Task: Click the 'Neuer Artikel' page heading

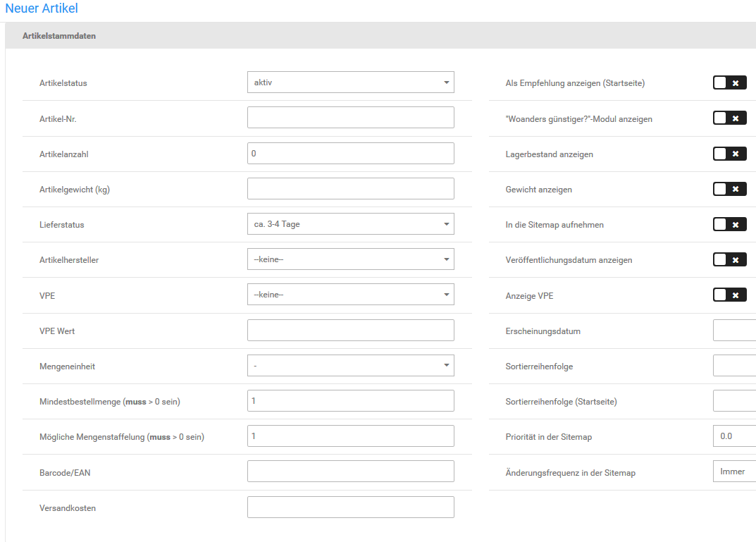Action: [x=42, y=9]
